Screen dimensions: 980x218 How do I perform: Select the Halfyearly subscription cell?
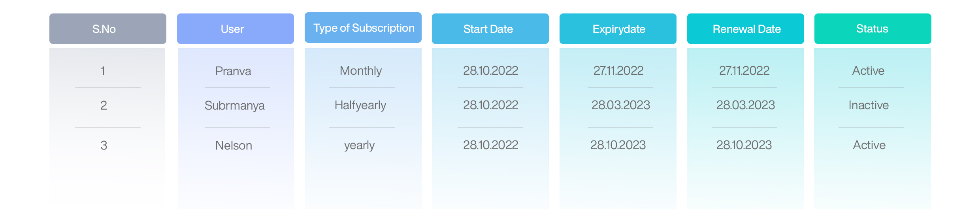coord(360,105)
